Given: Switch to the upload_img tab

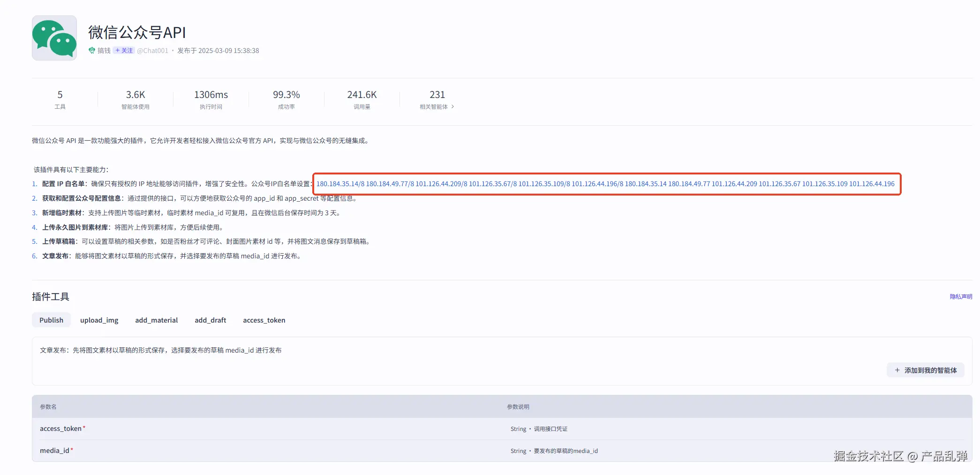Looking at the screenshot, I should click(99, 320).
